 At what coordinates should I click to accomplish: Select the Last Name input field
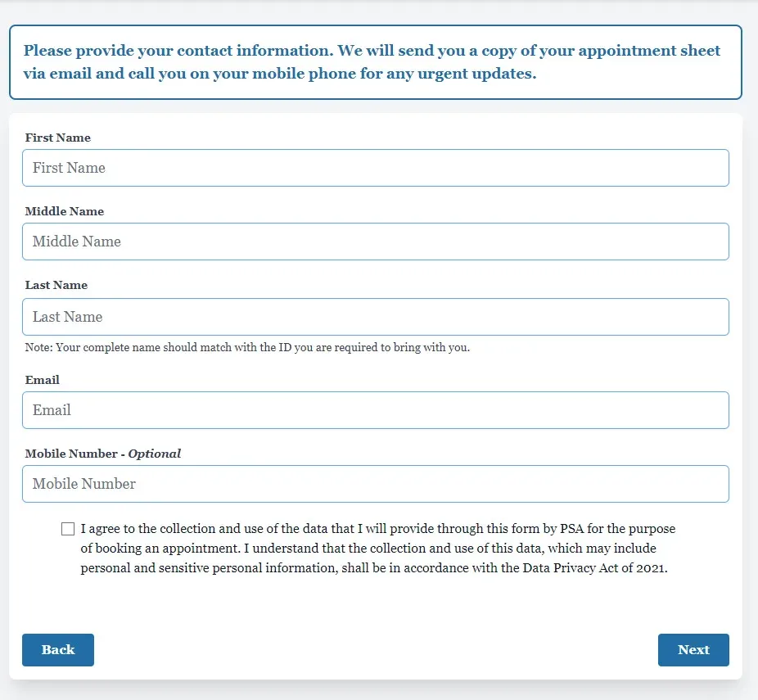[x=375, y=317]
